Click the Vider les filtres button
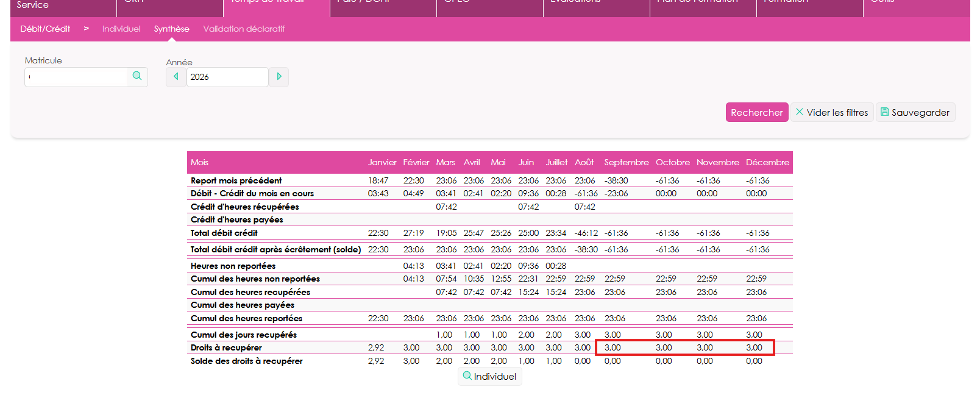The height and width of the screenshot is (409, 980). point(832,112)
